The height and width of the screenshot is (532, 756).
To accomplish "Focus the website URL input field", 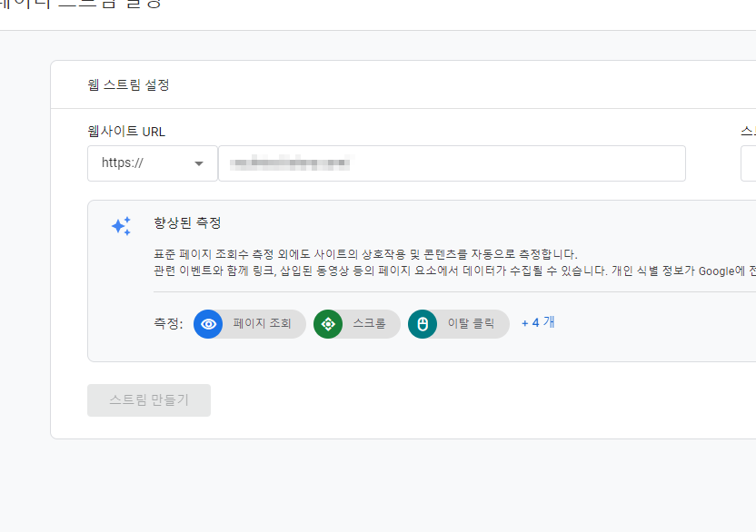I will tap(452, 163).
